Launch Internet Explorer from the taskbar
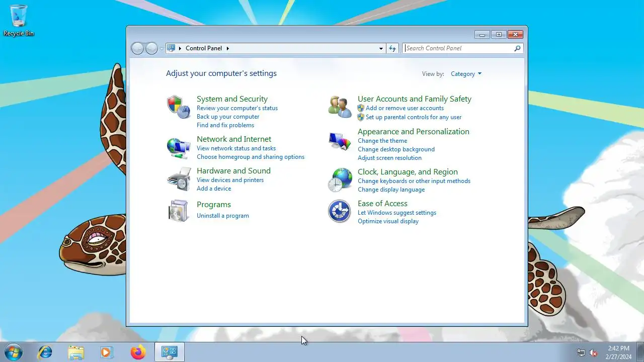644x362 pixels. click(45, 352)
